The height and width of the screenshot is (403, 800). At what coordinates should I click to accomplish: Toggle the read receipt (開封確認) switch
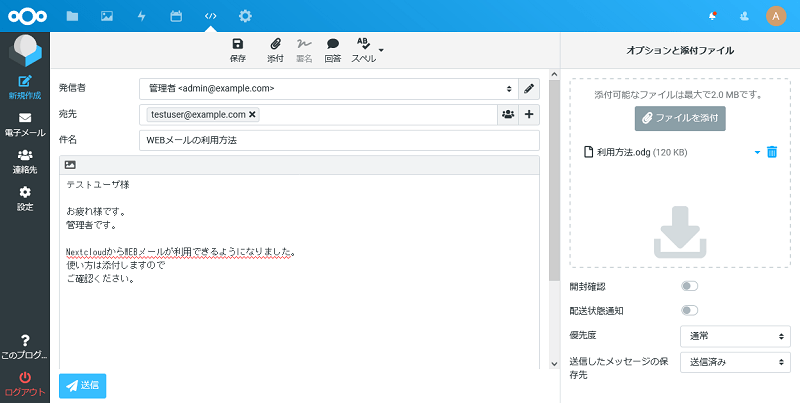coord(689,286)
